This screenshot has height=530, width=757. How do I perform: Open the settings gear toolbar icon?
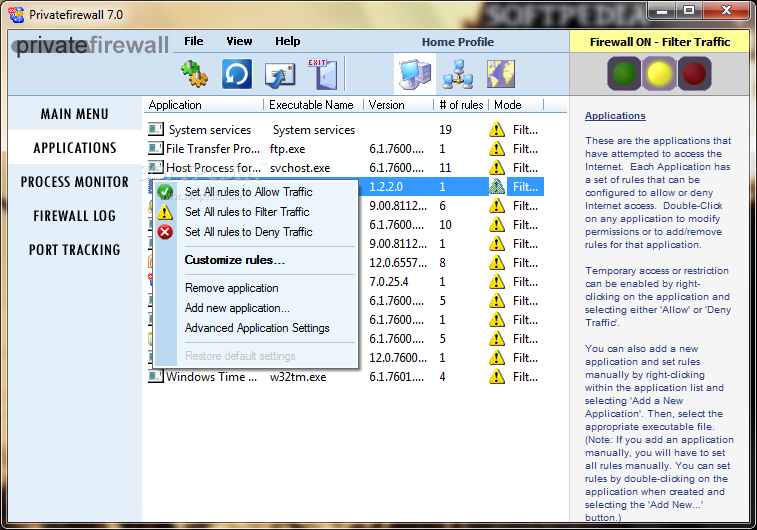[194, 74]
